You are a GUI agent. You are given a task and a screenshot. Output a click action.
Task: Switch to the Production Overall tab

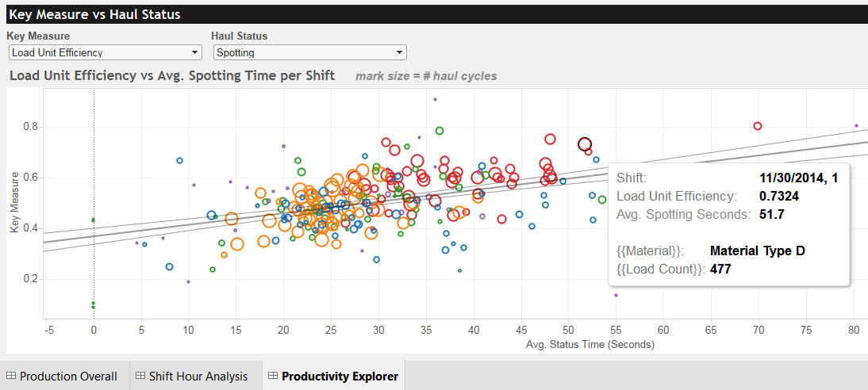pos(67,377)
